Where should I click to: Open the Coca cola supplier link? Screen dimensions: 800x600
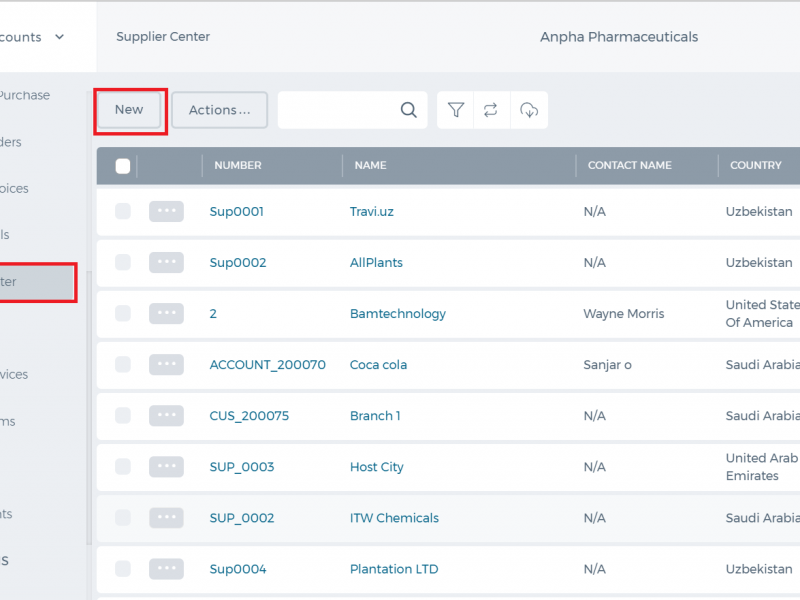click(378, 365)
